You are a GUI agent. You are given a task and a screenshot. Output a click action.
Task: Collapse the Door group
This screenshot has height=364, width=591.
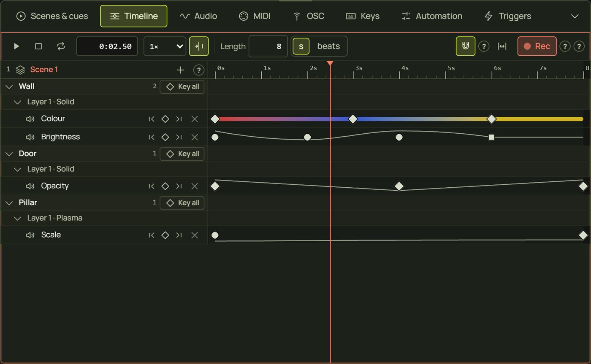pos(9,154)
